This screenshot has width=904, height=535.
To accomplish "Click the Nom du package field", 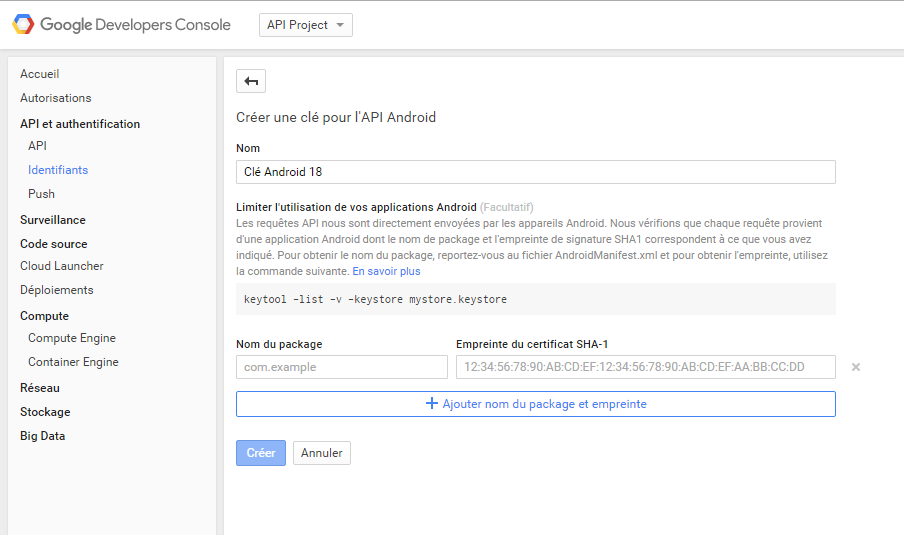I will point(342,367).
